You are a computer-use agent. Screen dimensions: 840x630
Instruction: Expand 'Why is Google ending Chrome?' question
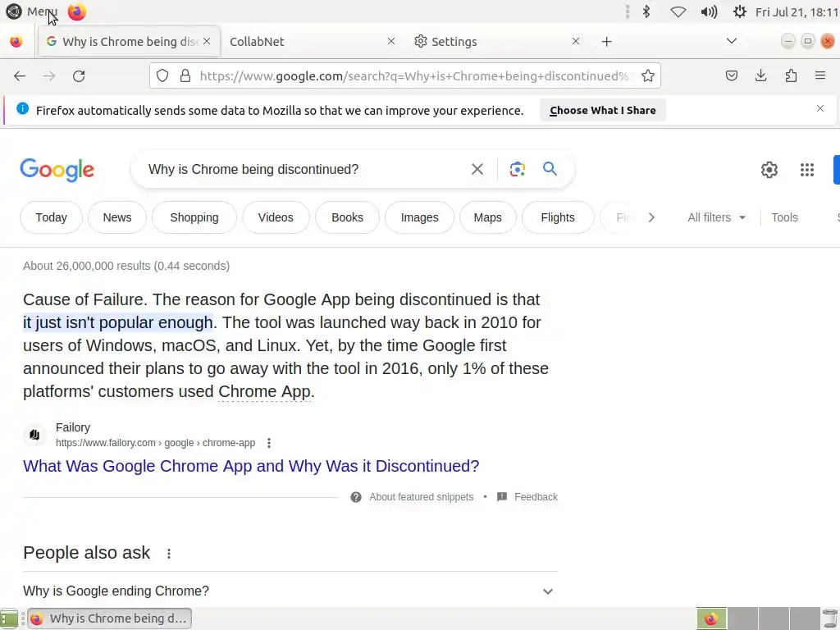tap(290, 591)
